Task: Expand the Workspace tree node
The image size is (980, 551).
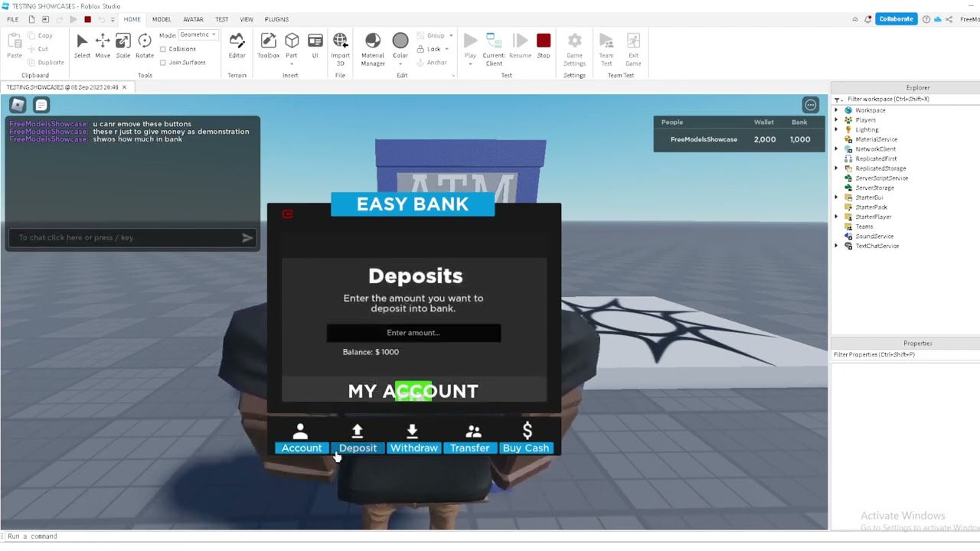Action: pyautogui.click(x=836, y=110)
